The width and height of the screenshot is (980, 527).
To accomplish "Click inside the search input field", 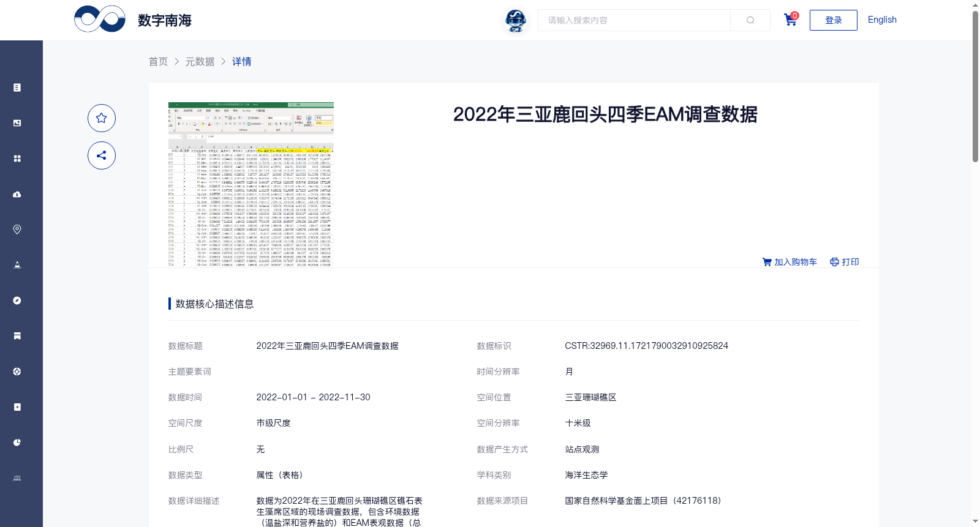I will tap(634, 20).
